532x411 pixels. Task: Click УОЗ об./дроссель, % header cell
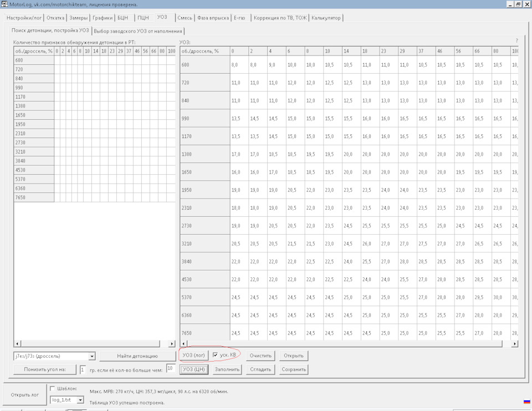coord(205,51)
